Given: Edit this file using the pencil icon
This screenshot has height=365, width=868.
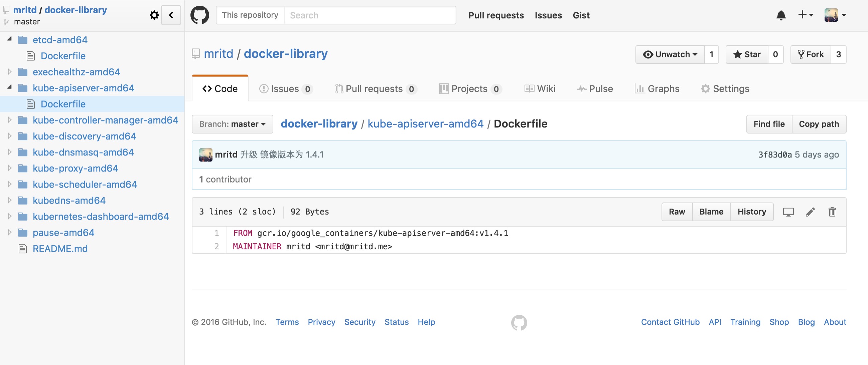Looking at the screenshot, I should coord(811,212).
